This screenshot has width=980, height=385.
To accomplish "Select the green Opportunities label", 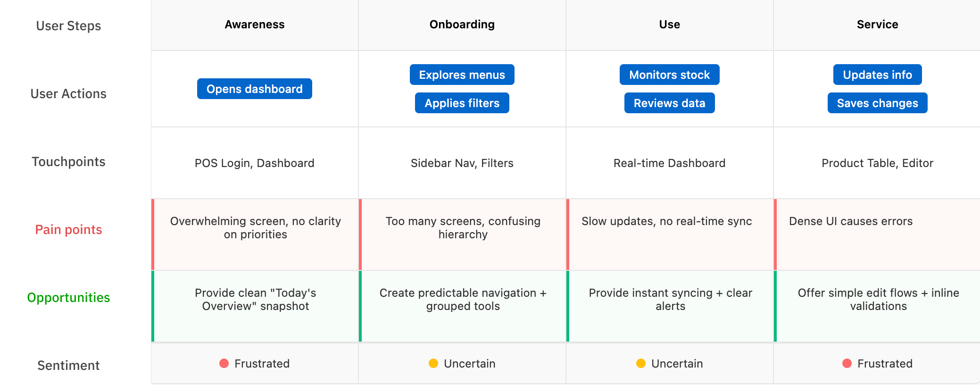I will pyautogui.click(x=69, y=297).
